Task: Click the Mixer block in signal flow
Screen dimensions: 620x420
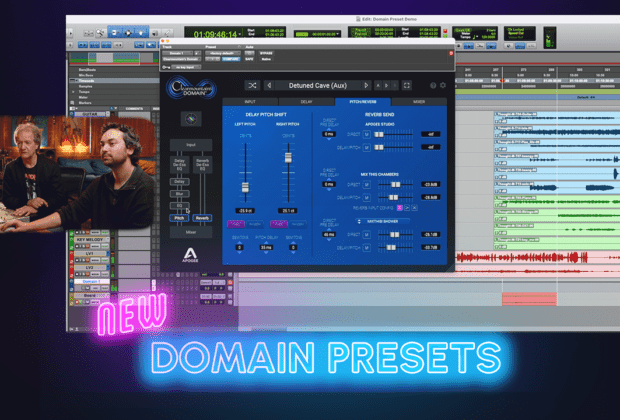Action: coord(191,232)
